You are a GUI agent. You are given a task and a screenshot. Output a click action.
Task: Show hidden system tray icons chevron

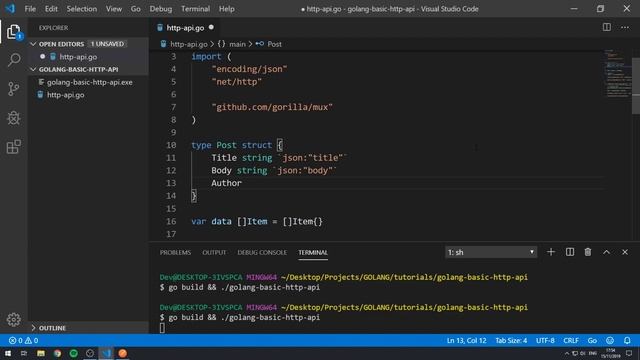click(x=567, y=353)
